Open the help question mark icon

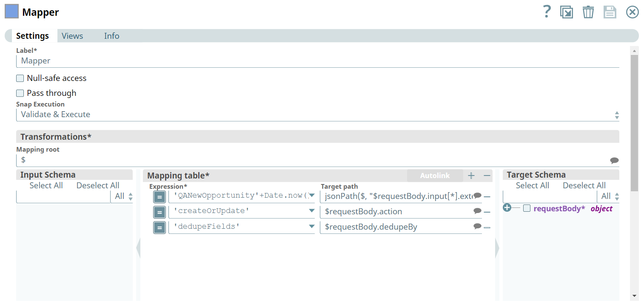point(547,12)
